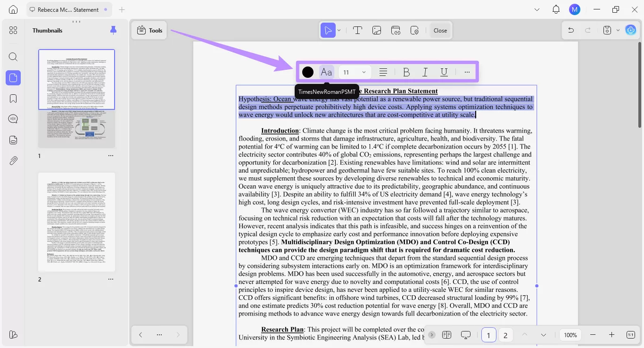Image resolution: width=644 pixels, height=348 pixels.
Task: Open the Attachments paperclip panel
Action: point(13,161)
